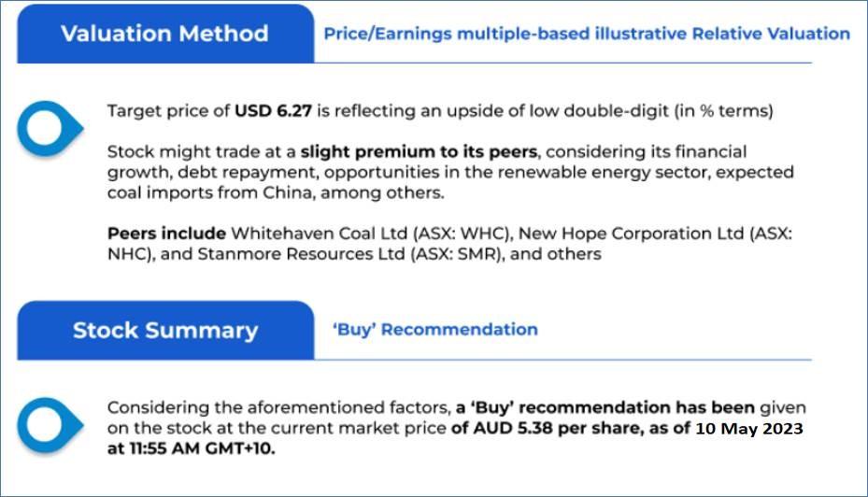
Task: Select the Stock Summary header tab
Action: [164, 330]
